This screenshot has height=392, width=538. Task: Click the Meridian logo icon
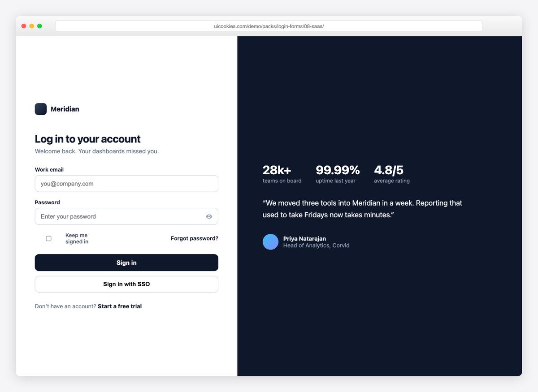pos(41,109)
